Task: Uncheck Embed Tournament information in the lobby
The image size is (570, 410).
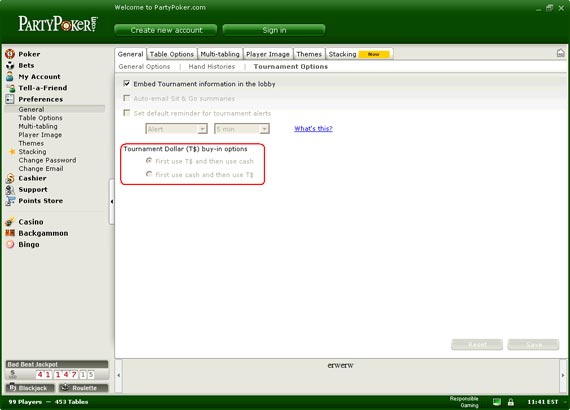Action: pos(127,84)
